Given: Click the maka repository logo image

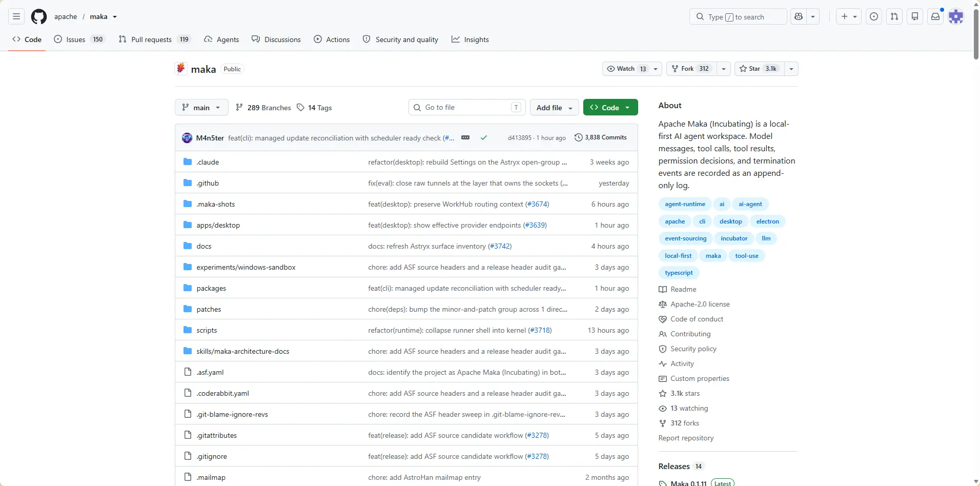Looking at the screenshot, I should pos(181,69).
